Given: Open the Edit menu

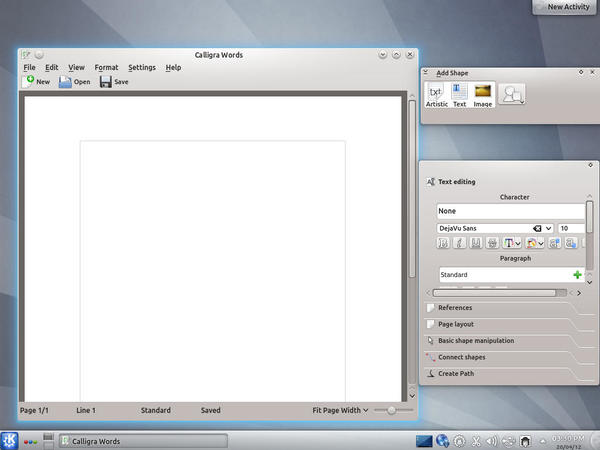Looking at the screenshot, I should coord(52,68).
